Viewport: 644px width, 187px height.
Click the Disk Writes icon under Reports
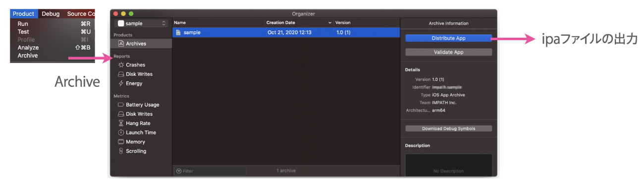pos(121,74)
